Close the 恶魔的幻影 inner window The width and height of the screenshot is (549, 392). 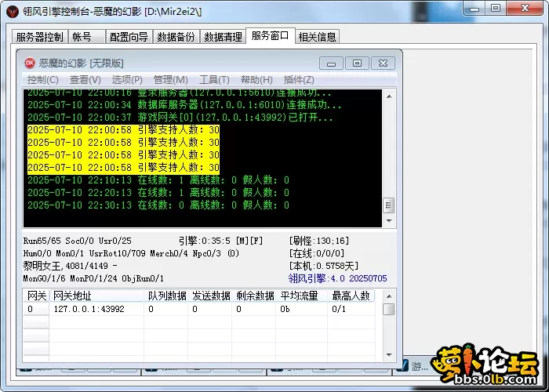pos(383,64)
